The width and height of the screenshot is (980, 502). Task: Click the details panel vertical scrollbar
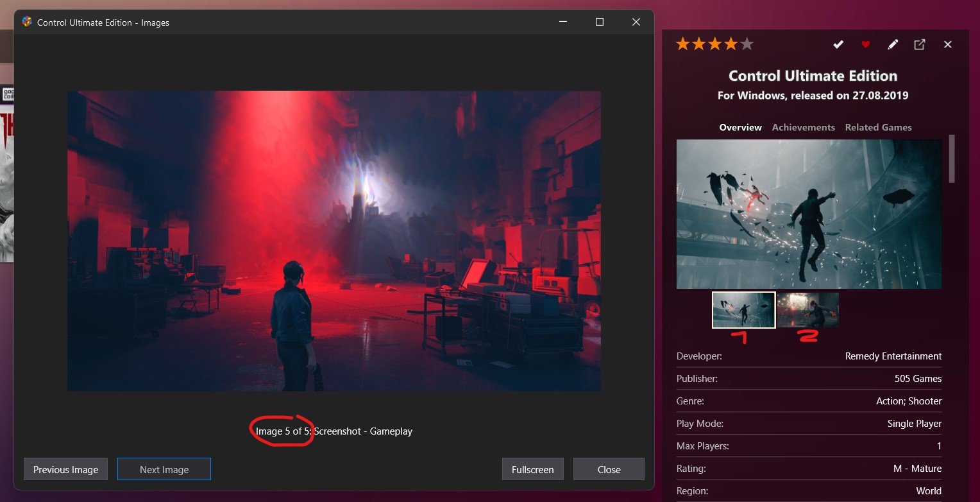pyautogui.click(x=952, y=158)
